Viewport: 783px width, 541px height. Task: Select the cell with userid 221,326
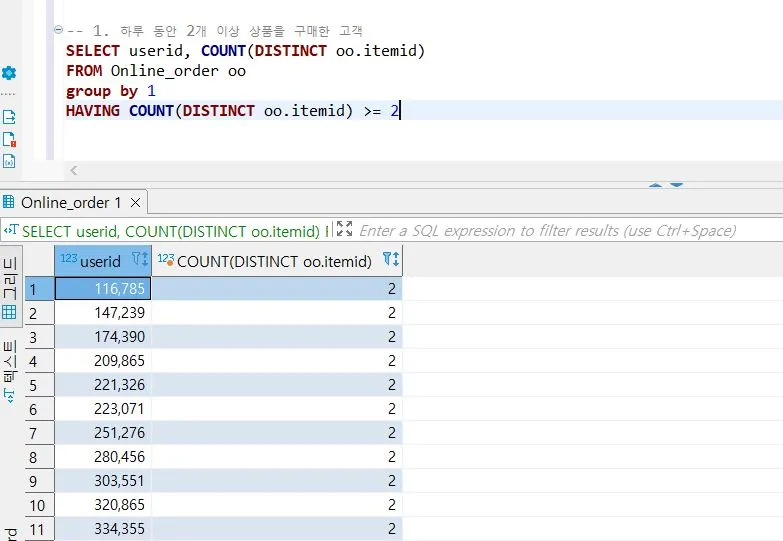click(x=103, y=385)
